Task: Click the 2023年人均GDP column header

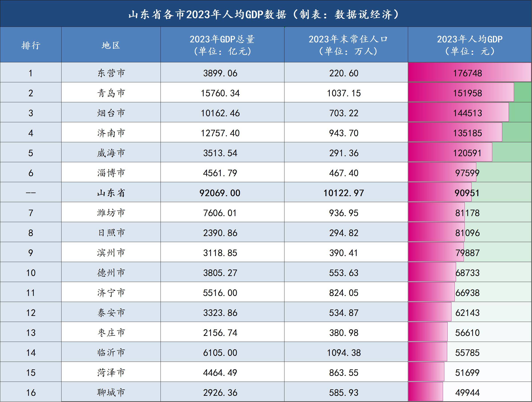Action: point(469,44)
